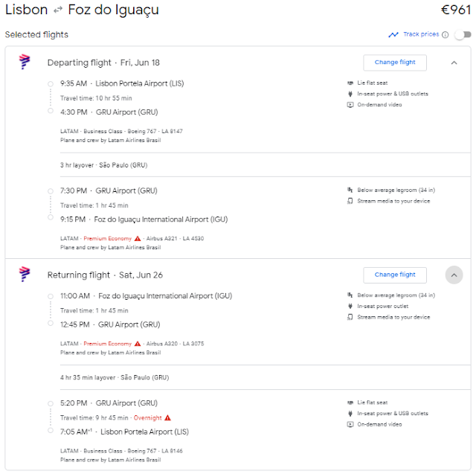Toggle the Track prices switch
The width and height of the screenshot is (476, 474).
463,35
